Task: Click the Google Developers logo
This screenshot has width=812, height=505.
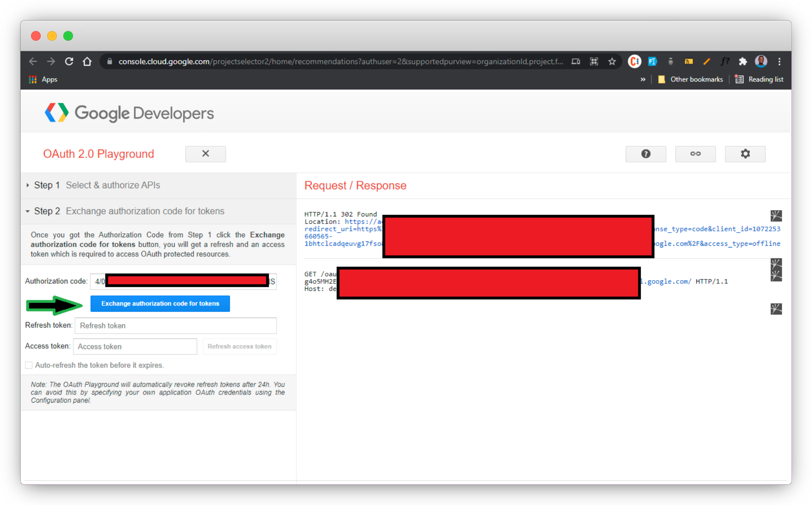Action: tap(129, 113)
